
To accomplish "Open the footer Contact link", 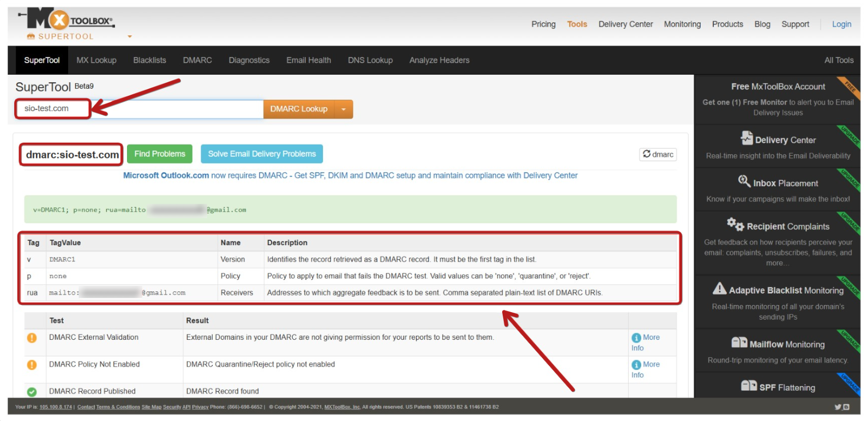I will [86, 407].
